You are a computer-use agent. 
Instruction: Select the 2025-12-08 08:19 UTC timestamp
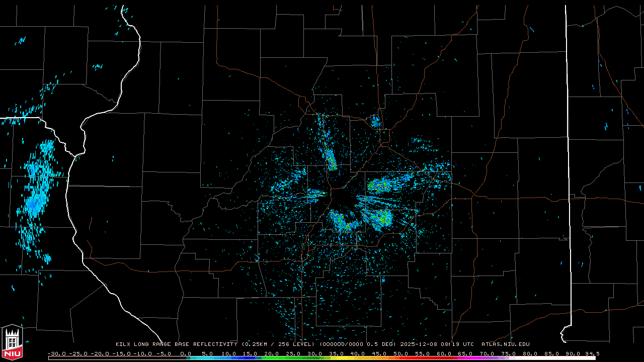pos(437,344)
